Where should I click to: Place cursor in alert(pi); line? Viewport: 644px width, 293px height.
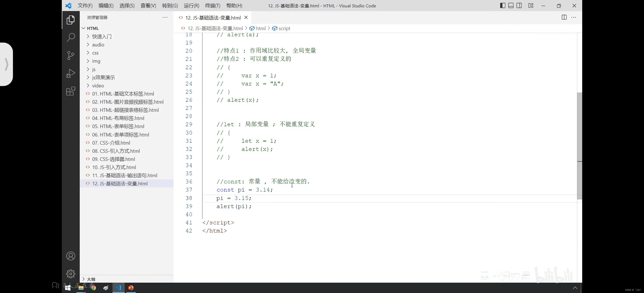click(234, 207)
